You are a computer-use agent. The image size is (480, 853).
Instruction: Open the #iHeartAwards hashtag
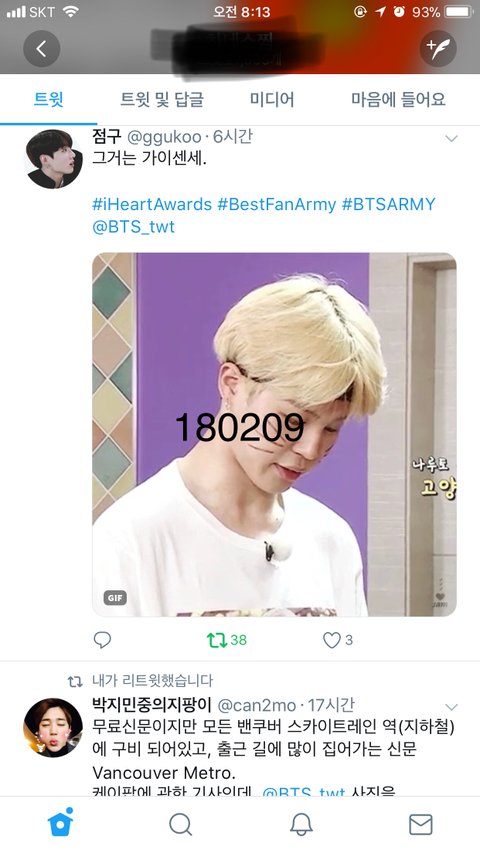point(152,205)
